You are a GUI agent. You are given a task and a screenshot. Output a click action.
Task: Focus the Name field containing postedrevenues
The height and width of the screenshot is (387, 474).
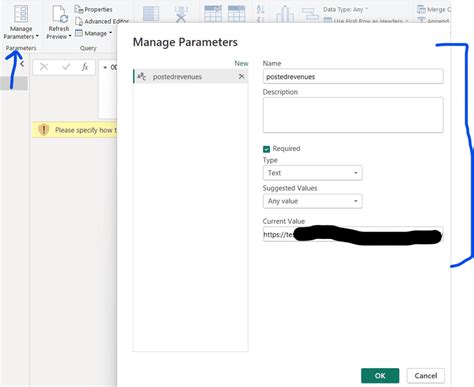pyautogui.click(x=353, y=76)
